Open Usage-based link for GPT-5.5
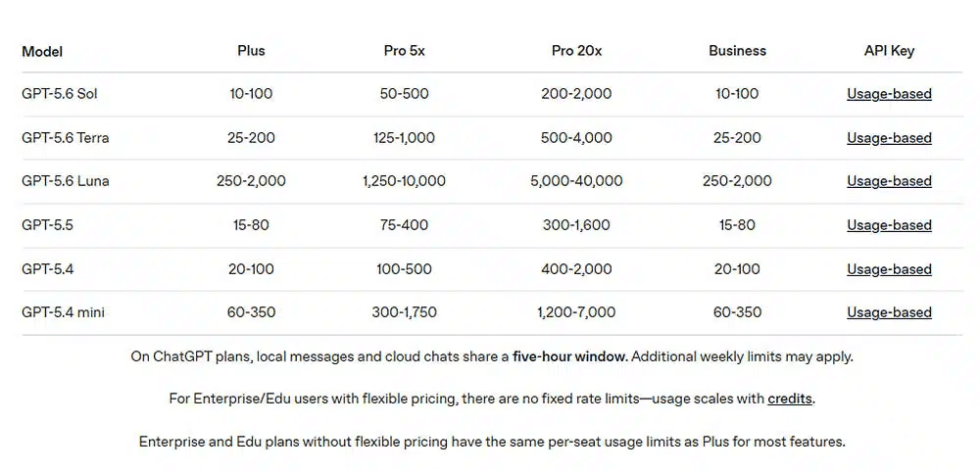The width and height of the screenshot is (980, 471). point(889,225)
